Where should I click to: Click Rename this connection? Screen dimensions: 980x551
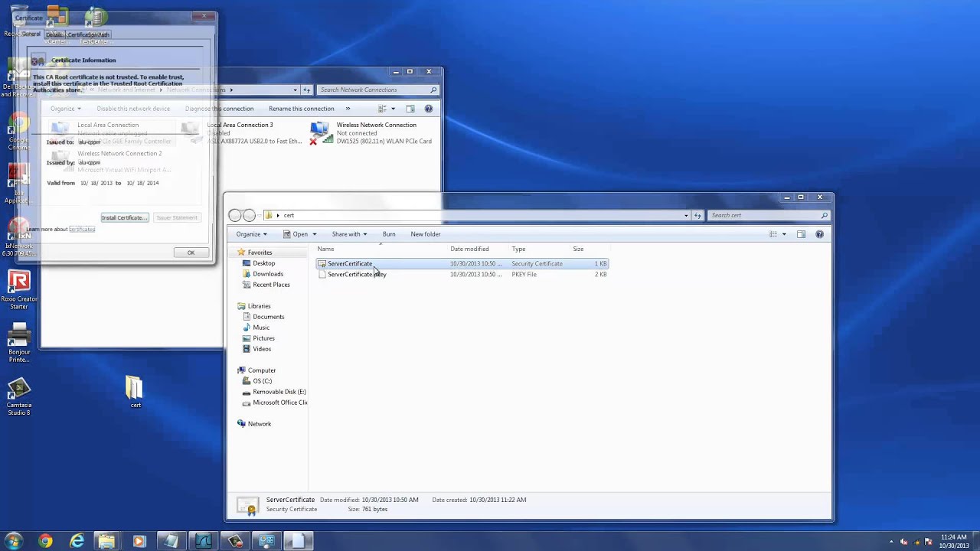302,109
